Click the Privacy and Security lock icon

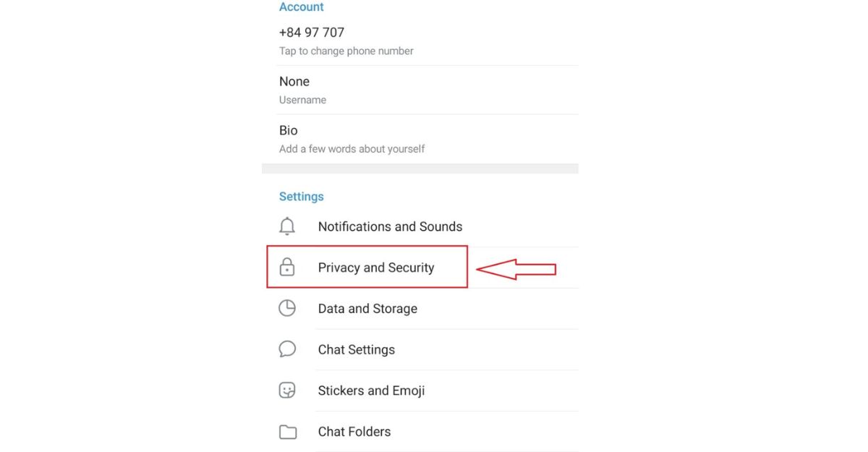click(287, 267)
